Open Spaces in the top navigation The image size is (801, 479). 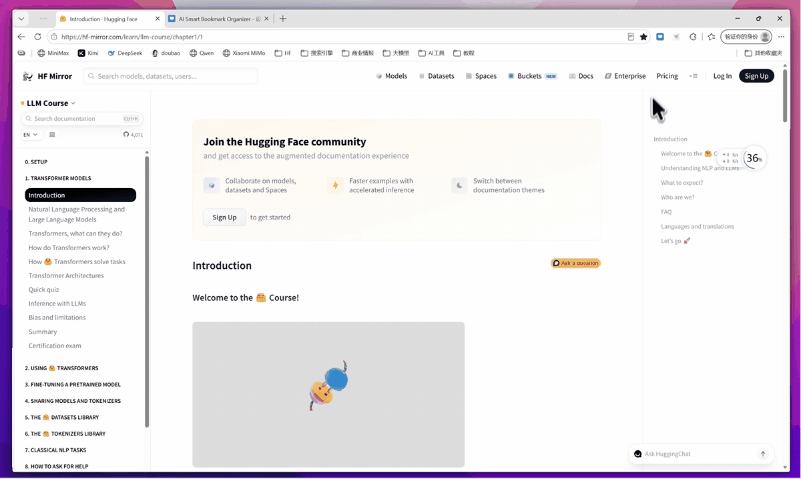tap(481, 76)
